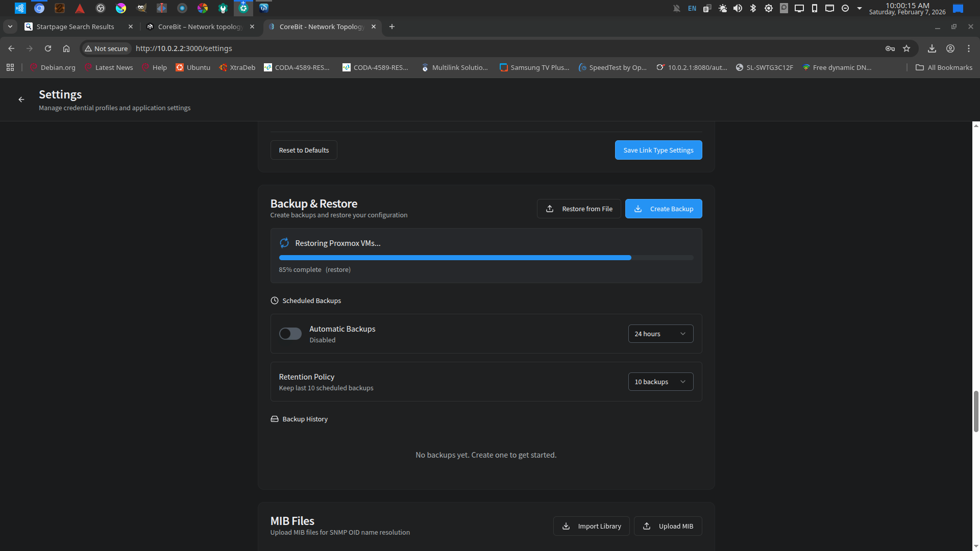Switch to CoreBit – Network topology tab
Image resolution: width=980 pixels, height=551 pixels.
click(x=200, y=27)
